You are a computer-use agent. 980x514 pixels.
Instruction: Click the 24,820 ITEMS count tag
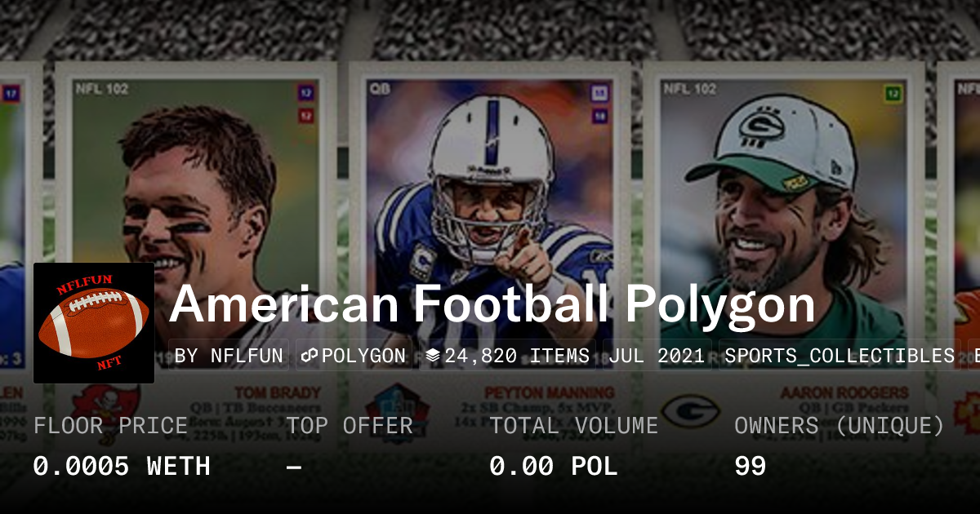tap(508, 356)
